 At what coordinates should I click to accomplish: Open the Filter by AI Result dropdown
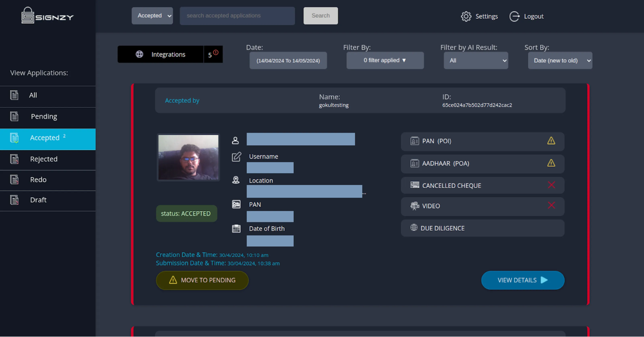pyautogui.click(x=476, y=61)
